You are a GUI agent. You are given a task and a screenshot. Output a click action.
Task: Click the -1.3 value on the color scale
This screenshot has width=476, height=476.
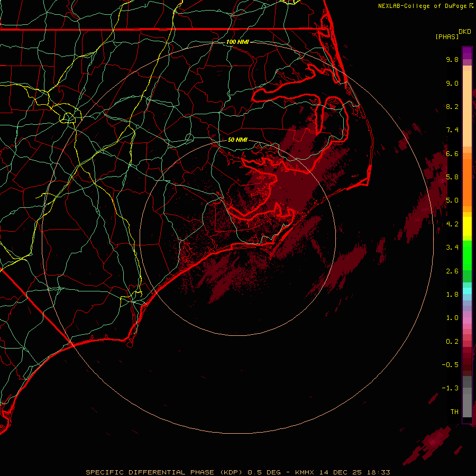[450, 388]
